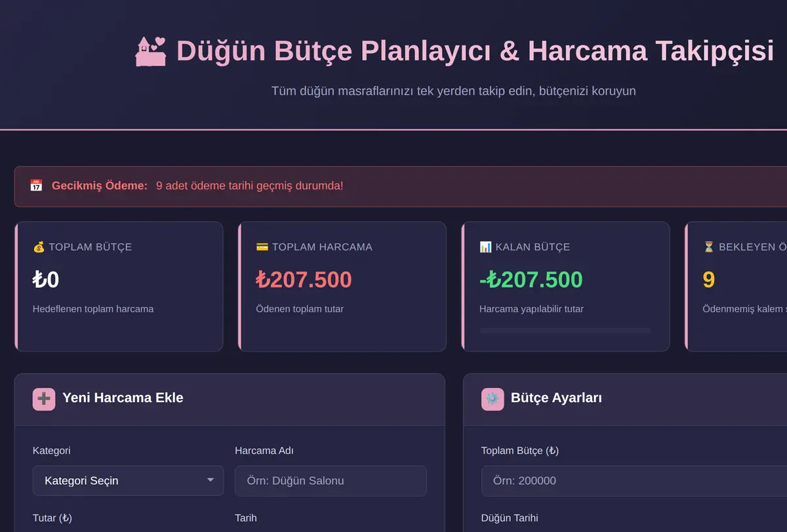Click the hourglass icon on Bekleyen card

(x=709, y=247)
